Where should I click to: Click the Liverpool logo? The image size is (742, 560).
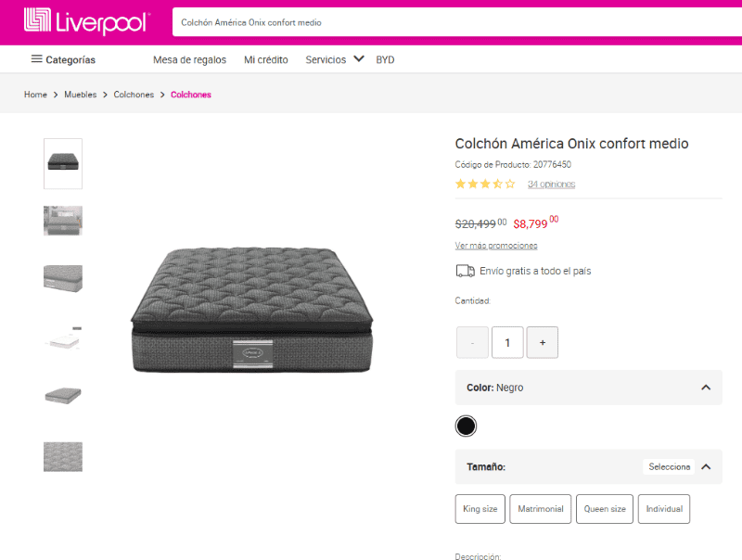pos(87,20)
